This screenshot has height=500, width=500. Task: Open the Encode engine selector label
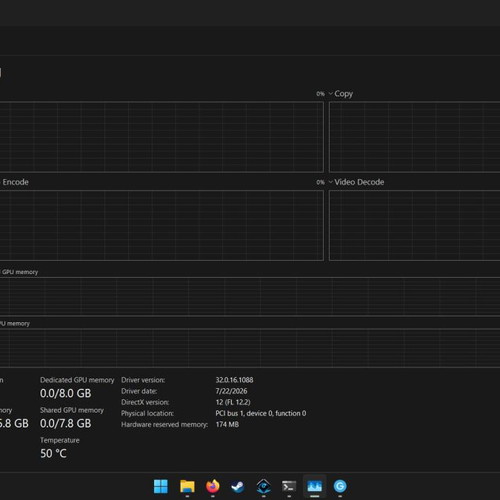[15, 182]
